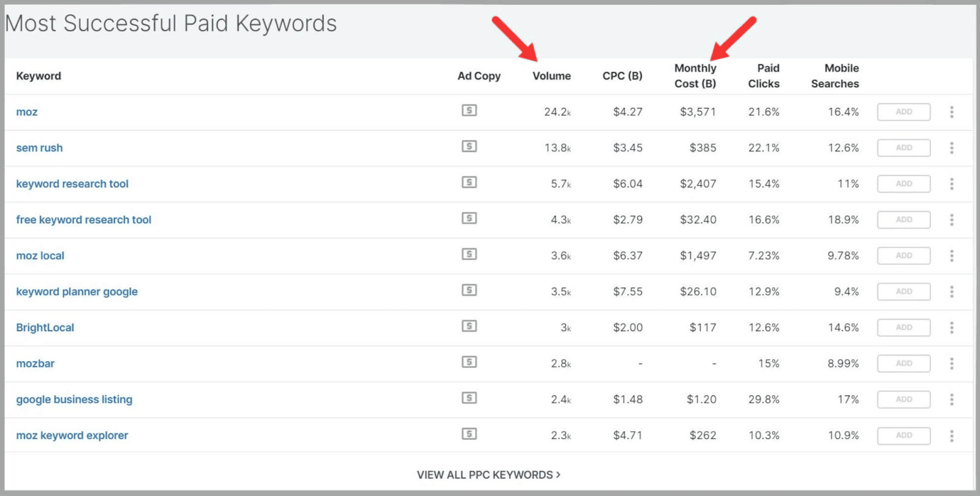Select the 18.9% mobile searches value
The height and width of the screenshot is (496, 980).
click(x=843, y=219)
